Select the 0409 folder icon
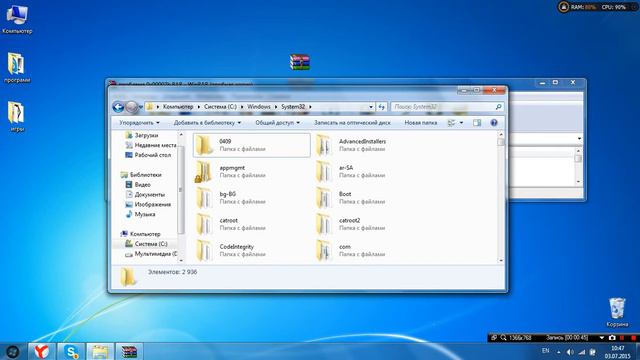Viewport: 640px width, 360px height. [204, 145]
